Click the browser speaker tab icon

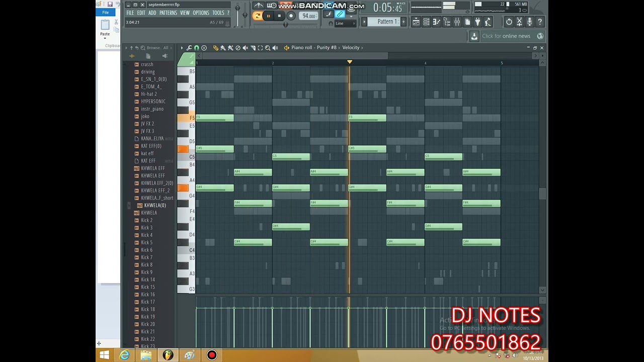pyautogui.click(x=165, y=56)
